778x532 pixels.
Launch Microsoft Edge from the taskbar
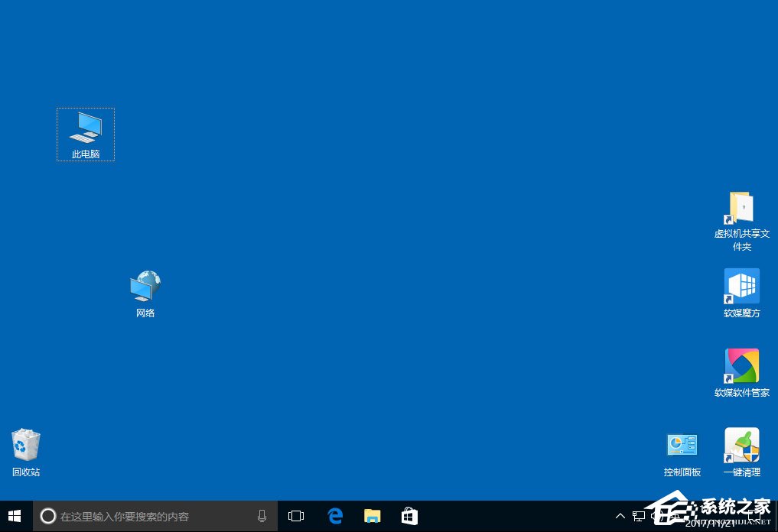click(x=335, y=516)
